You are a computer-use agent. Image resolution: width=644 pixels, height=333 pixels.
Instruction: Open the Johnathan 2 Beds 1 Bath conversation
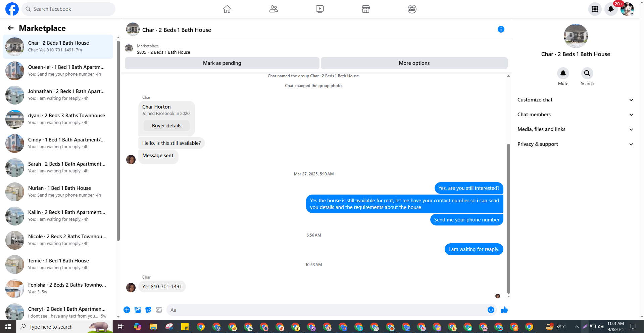[58, 95]
